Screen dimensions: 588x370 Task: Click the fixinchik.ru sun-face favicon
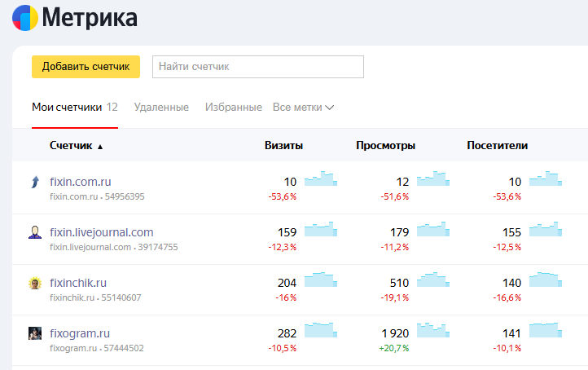point(35,283)
